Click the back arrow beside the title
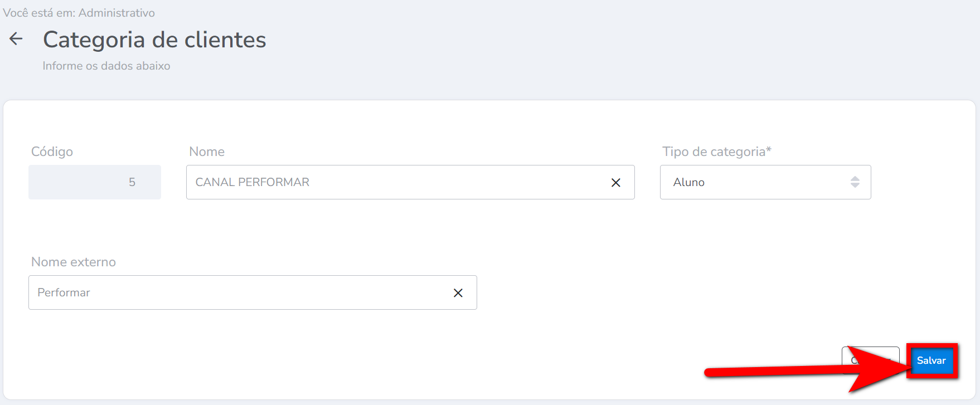The image size is (980, 405). [16, 39]
